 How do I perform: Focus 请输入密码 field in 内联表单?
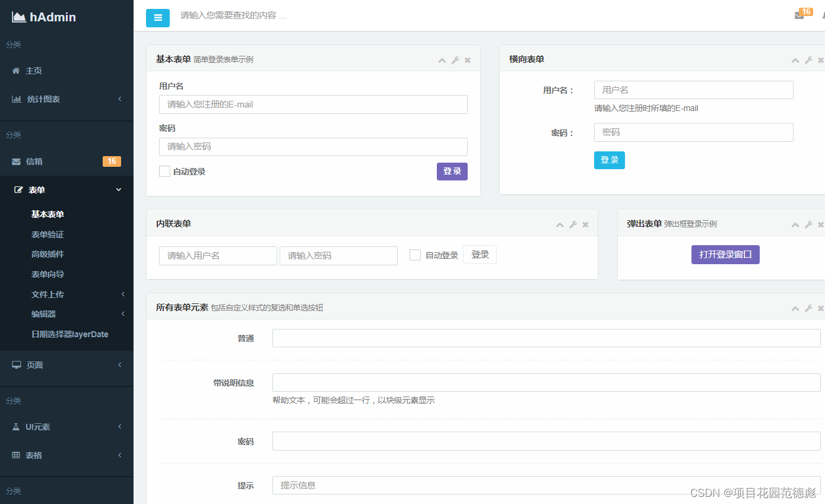point(338,256)
